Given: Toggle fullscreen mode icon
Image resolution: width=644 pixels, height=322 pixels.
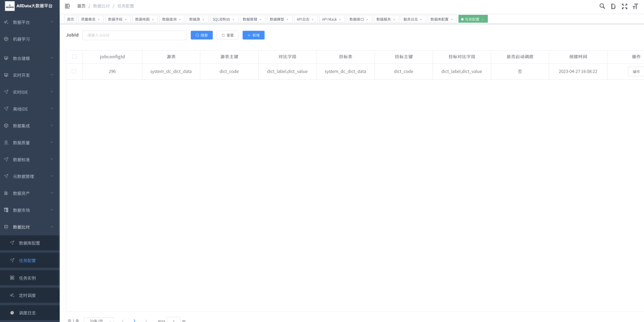Looking at the screenshot, I should pyautogui.click(x=624, y=6).
